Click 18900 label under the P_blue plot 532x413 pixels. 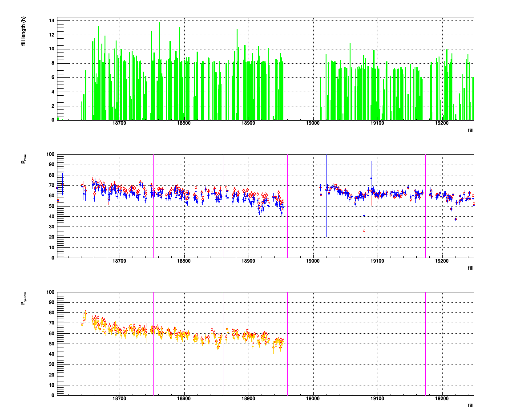click(248, 261)
